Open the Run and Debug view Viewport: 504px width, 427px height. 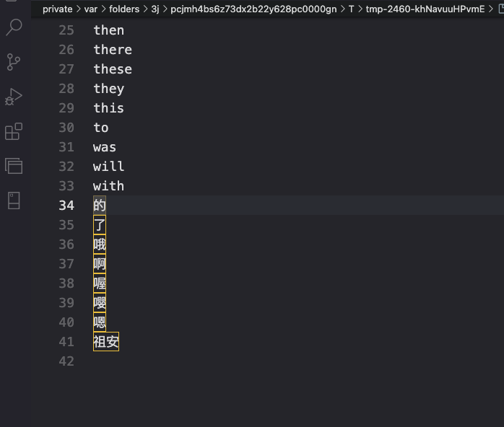pos(14,97)
